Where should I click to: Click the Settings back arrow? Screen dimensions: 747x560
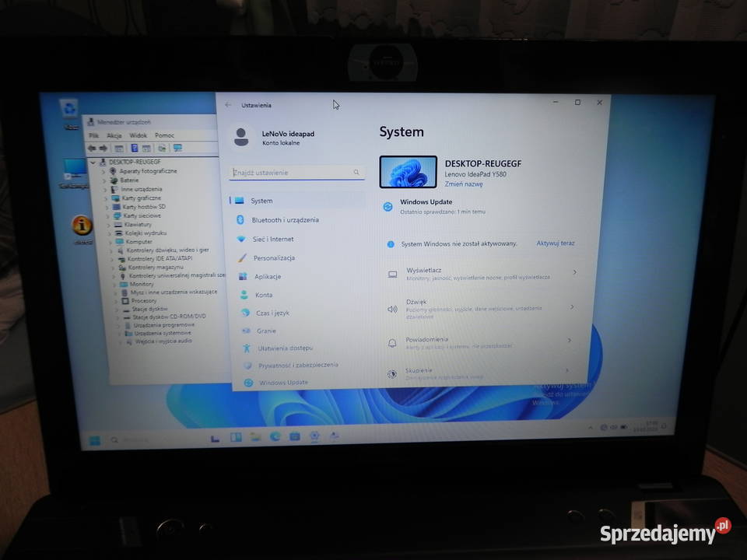tap(228, 105)
